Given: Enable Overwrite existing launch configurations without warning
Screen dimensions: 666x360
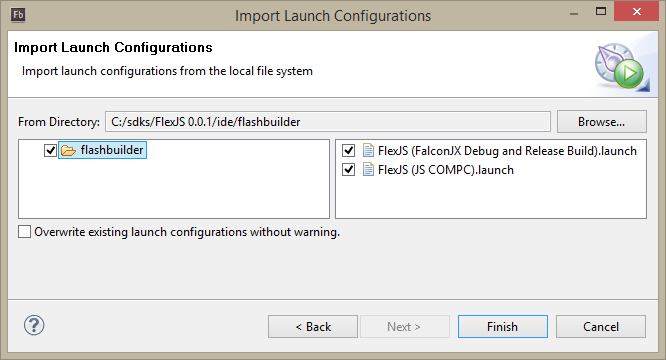Looking at the screenshot, I should (x=24, y=232).
